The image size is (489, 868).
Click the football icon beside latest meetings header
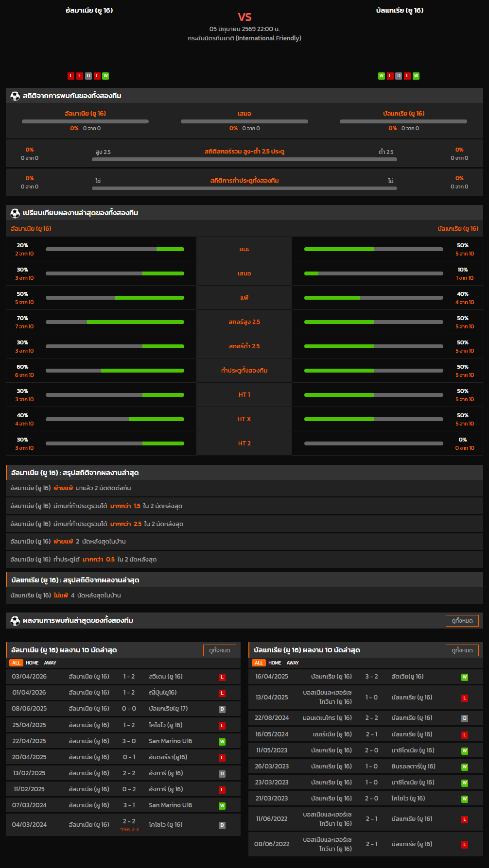(x=15, y=621)
